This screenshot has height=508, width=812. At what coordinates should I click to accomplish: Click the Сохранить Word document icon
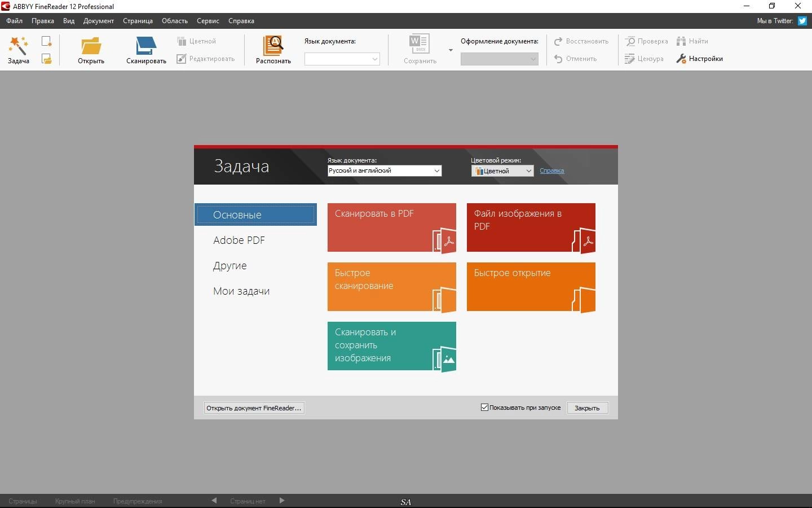coord(420,45)
